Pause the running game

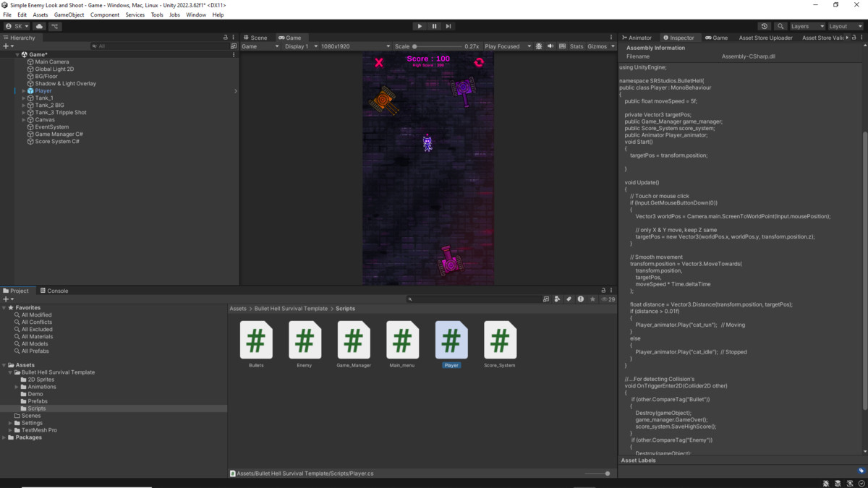[434, 26]
